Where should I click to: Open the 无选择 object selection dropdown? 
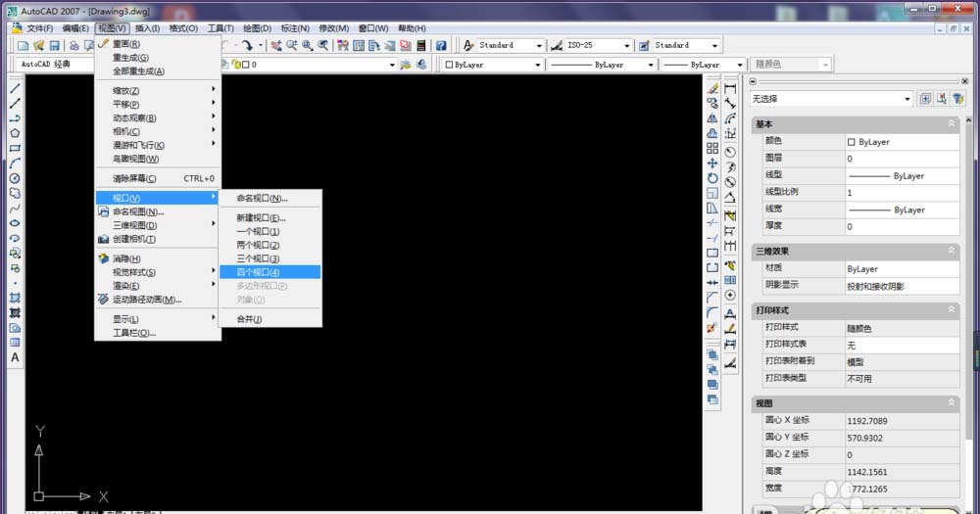tap(906, 99)
